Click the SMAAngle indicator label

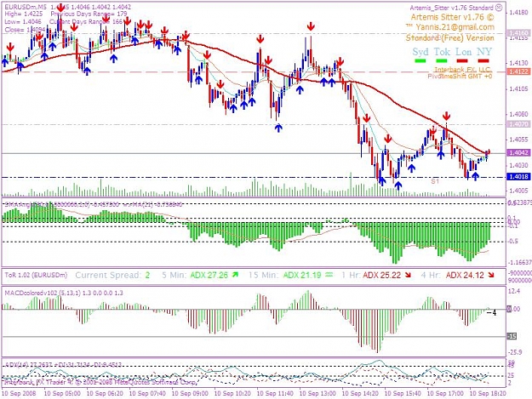coord(94,204)
